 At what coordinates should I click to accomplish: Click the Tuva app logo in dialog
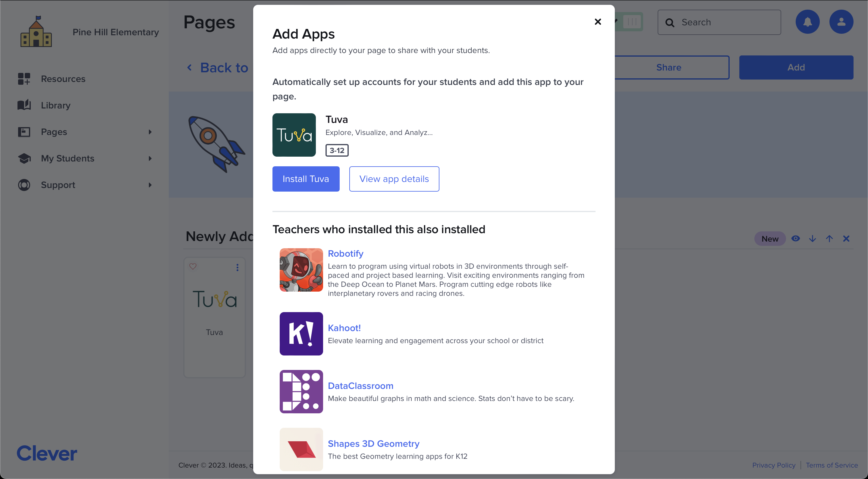click(x=294, y=135)
